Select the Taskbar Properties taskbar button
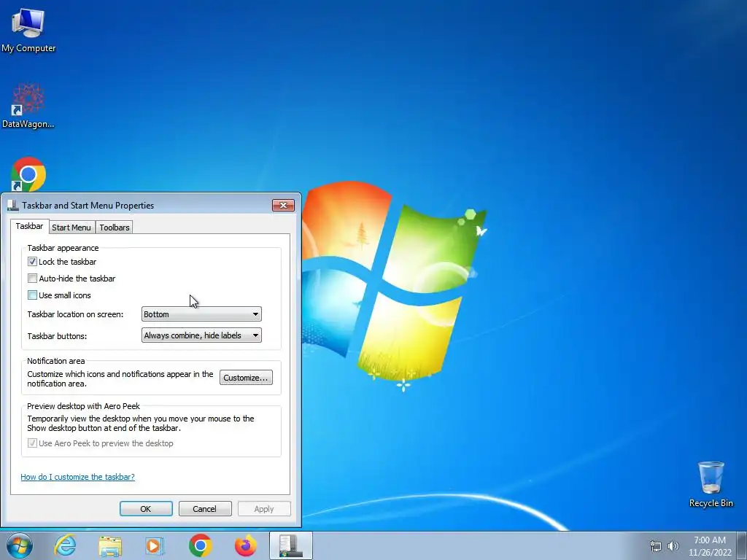This screenshot has width=747, height=560. coord(291,545)
